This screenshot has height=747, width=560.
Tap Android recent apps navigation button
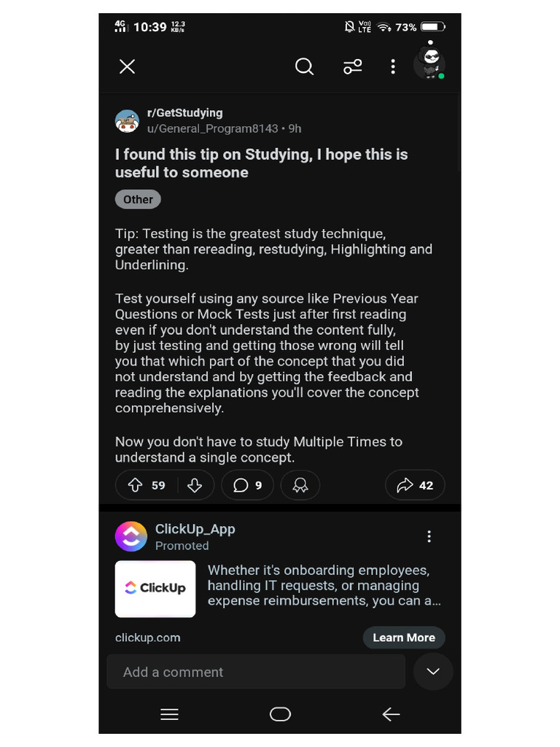[169, 715]
